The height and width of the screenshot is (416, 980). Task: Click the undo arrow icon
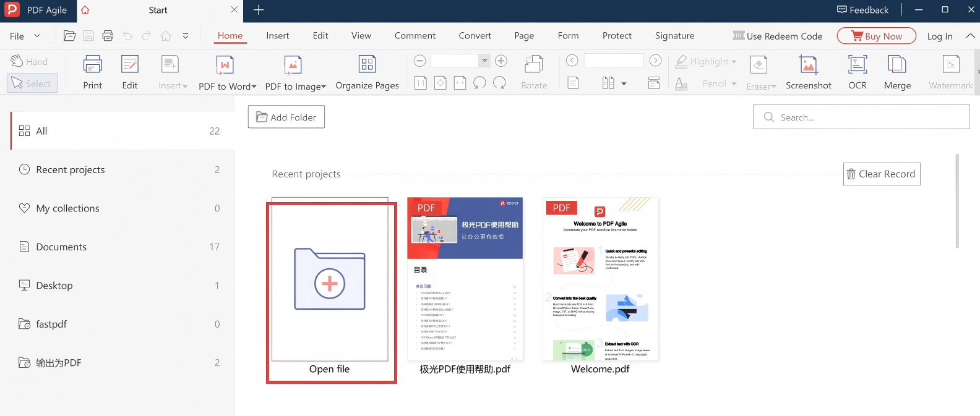127,36
